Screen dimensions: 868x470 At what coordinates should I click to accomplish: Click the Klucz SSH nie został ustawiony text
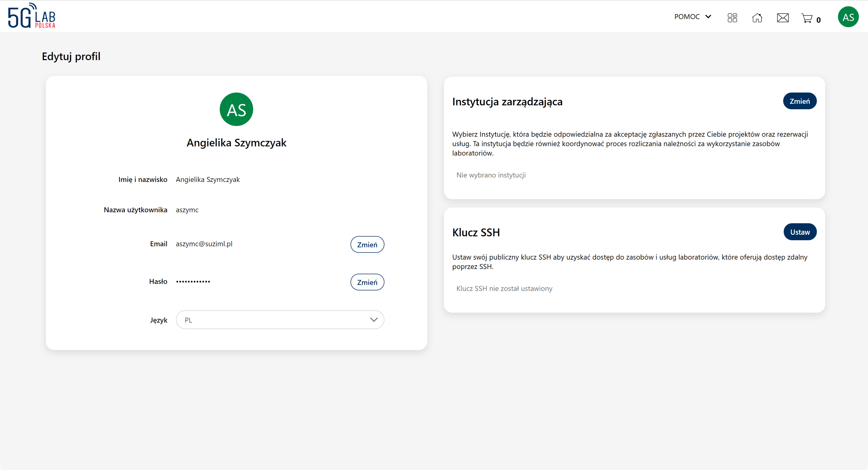coord(504,288)
